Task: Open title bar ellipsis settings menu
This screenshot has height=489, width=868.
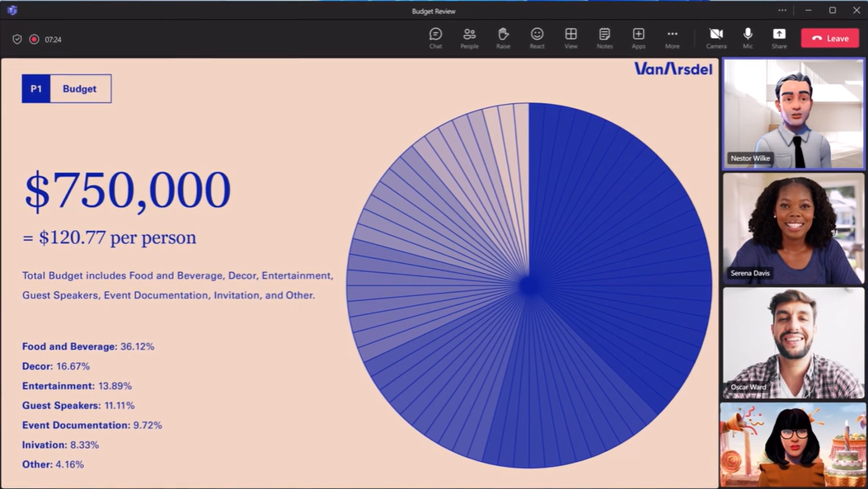Action: point(781,10)
